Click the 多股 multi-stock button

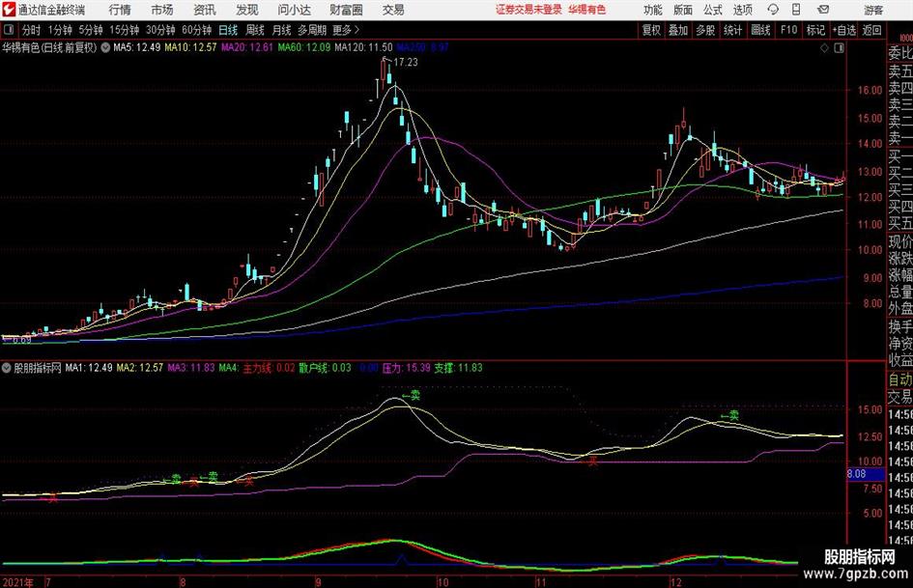coord(705,30)
